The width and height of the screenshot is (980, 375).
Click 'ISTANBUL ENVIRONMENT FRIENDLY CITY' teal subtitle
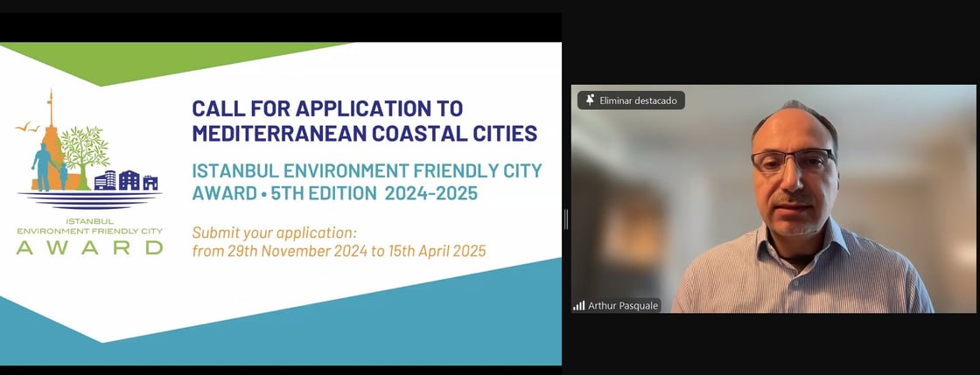coord(367,170)
